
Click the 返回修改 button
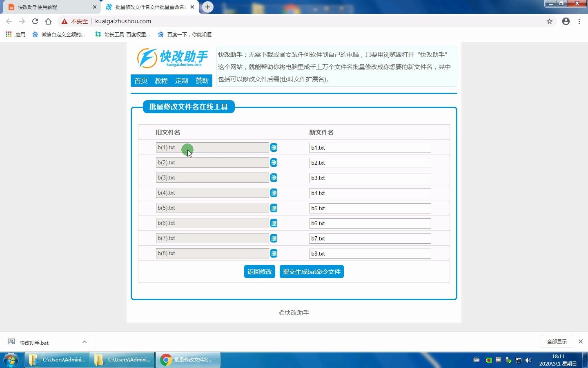[260, 272]
